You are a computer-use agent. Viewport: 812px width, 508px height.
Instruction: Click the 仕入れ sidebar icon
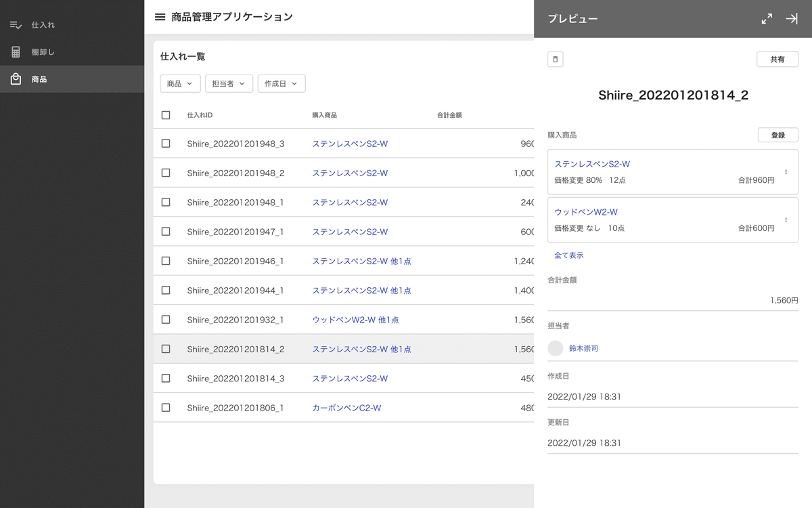(x=16, y=25)
